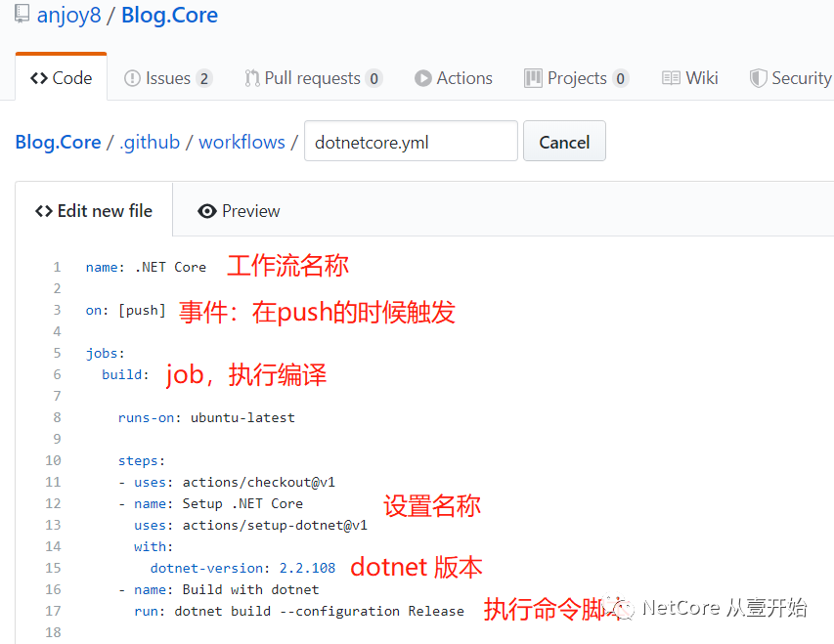This screenshot has width=834, height=644.
Task: Click 'runs-on: ubuntu-latest' line
Action: click(x=206, y=417)
